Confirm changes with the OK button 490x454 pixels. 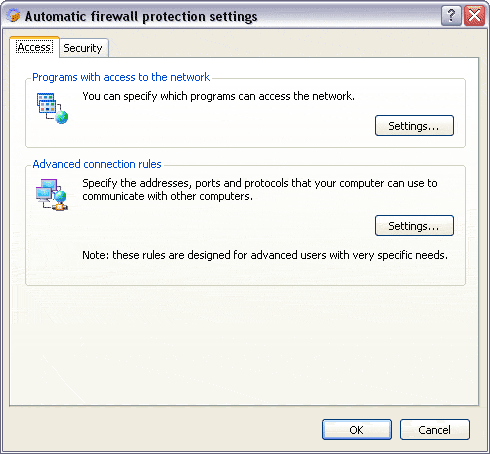coord(357,430)
